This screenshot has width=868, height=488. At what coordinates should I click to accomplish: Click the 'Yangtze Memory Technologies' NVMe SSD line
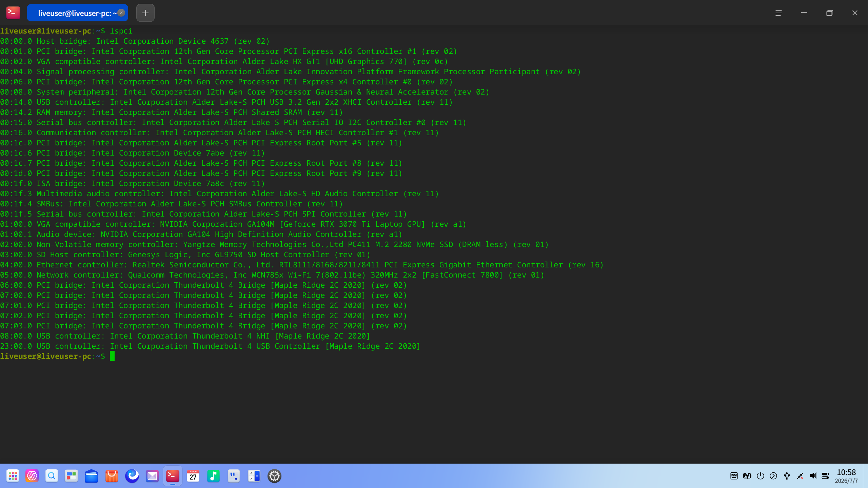pos(274,245)
